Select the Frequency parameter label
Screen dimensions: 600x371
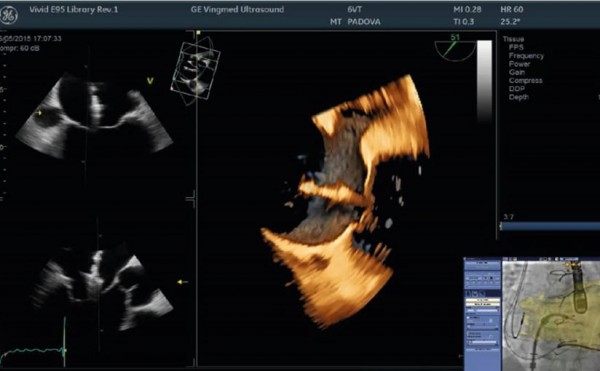526,55
